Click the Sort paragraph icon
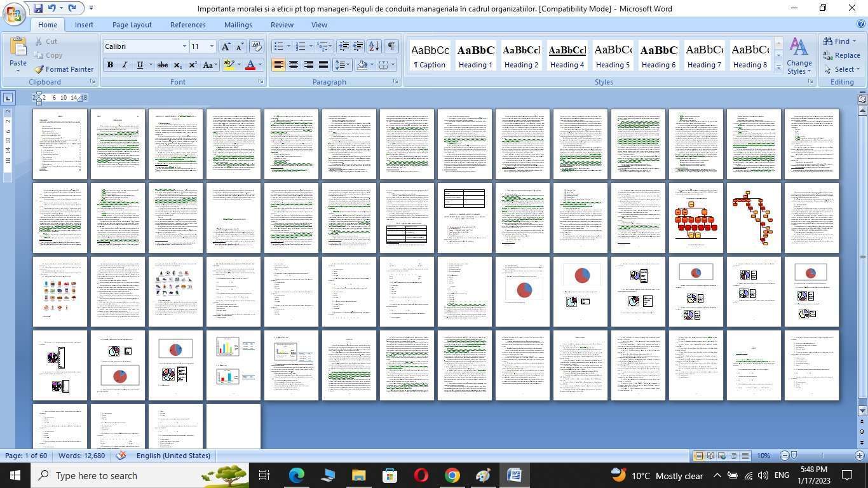868x488 pixels. click(x=374, y=46)
